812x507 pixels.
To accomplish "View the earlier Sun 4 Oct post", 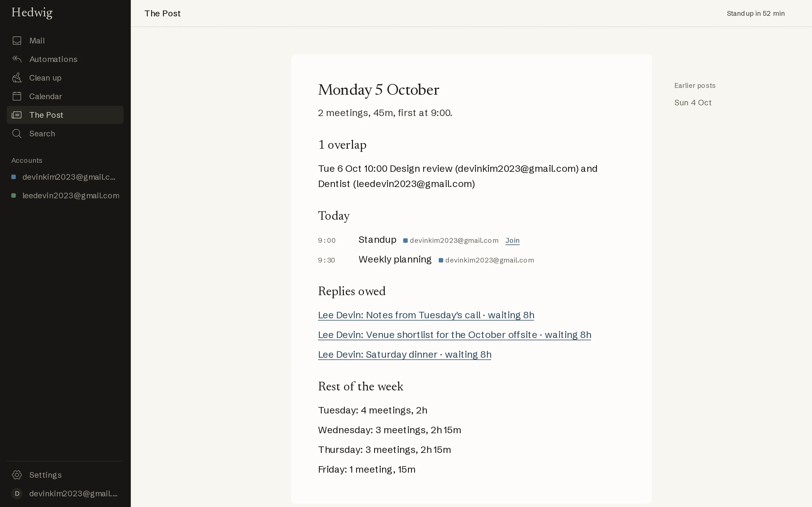I will (692, 103).
